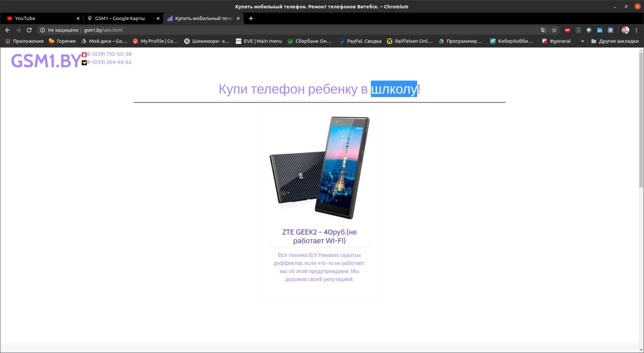Click phone number 8-(029) 710-50-38

pyautogui.click(x=109, y=54)
